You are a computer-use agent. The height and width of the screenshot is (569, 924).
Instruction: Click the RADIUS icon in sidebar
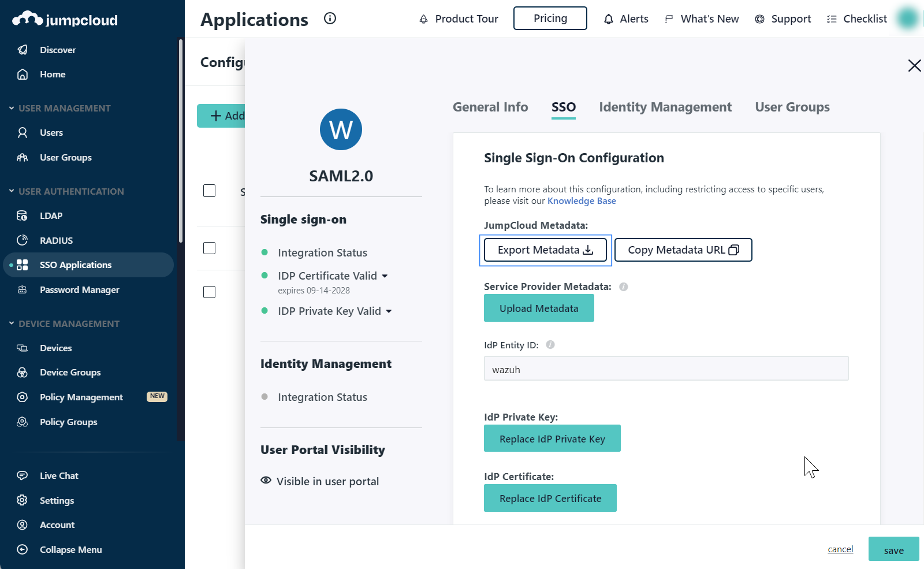pos(23,240)
